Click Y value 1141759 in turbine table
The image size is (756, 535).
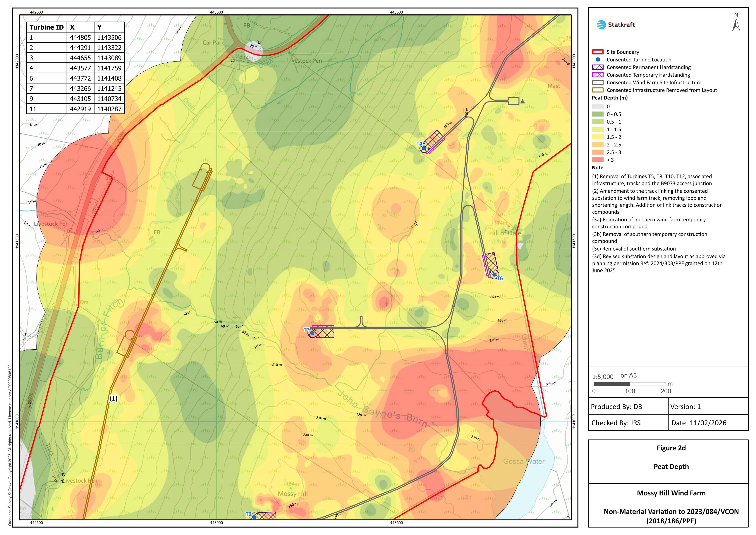pyautogui.click(x=109, y=68)
